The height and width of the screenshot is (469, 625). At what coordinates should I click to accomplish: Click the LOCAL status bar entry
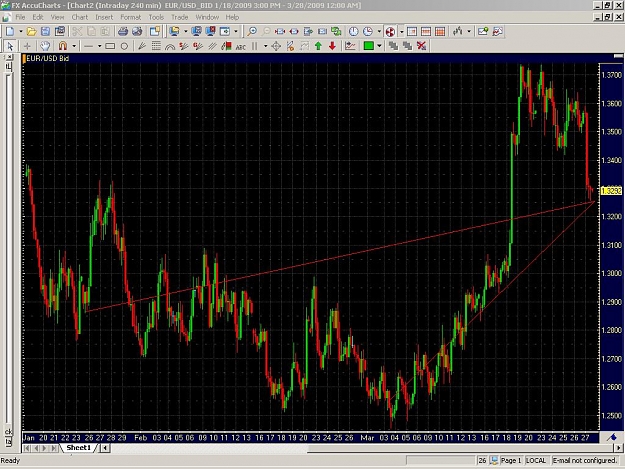536,461
